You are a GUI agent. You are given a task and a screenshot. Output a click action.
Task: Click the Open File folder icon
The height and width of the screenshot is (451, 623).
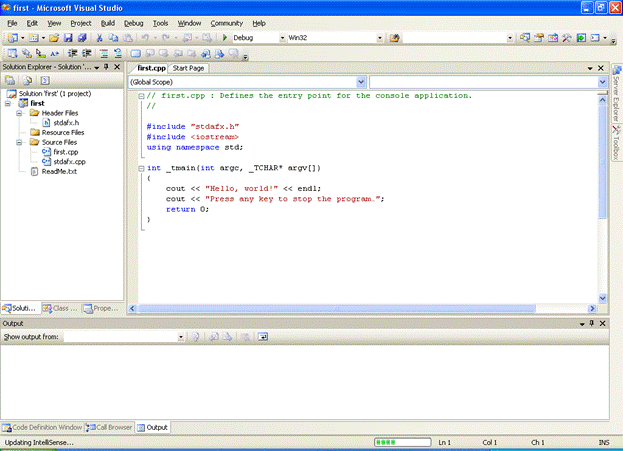click(54, 38)
